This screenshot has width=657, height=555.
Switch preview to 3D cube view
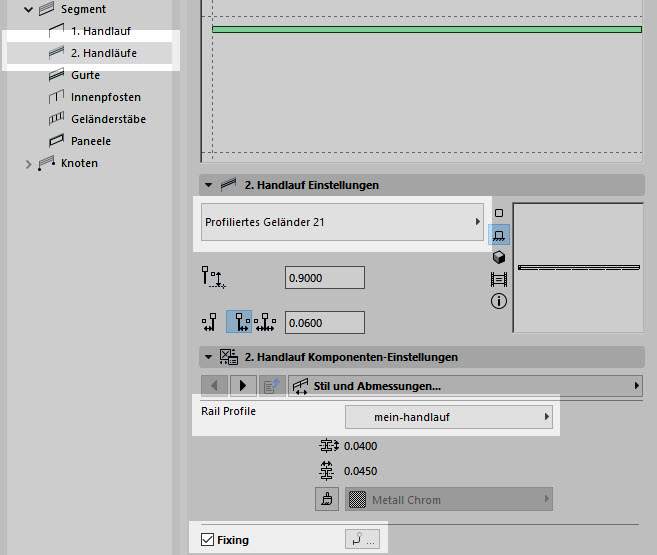point(499,257)
